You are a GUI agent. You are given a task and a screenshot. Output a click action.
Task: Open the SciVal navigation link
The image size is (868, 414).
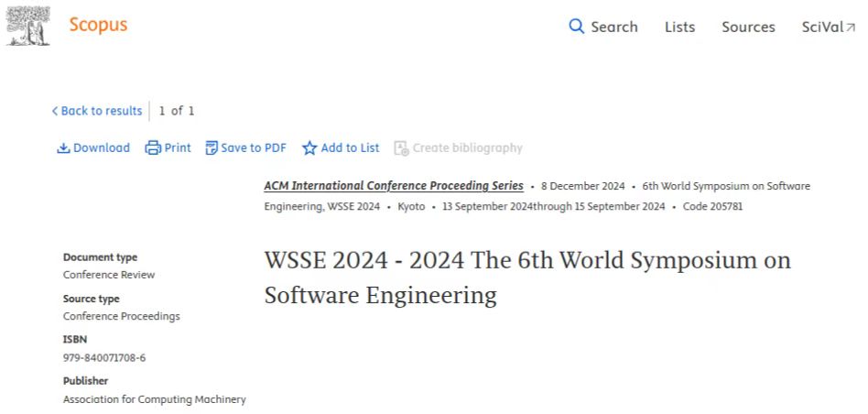(x=821, y=27)
